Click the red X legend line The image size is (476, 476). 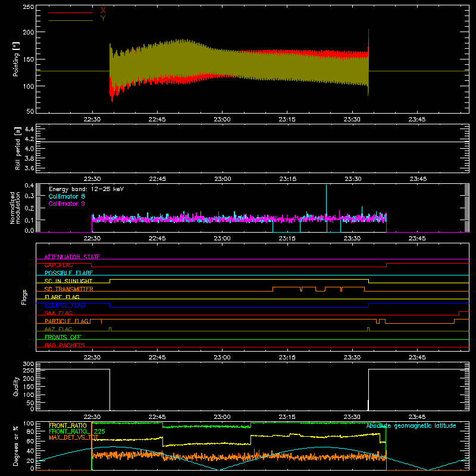(x=71, y=12)
